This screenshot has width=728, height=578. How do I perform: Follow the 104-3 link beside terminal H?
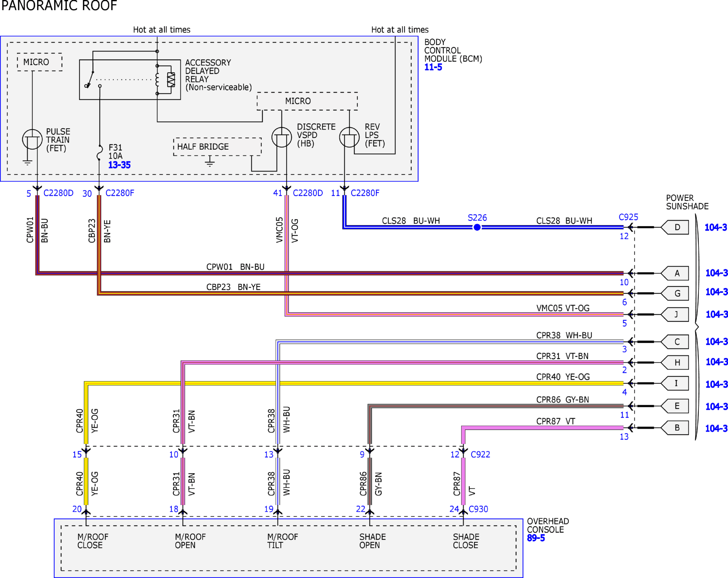tap(716, 362)
